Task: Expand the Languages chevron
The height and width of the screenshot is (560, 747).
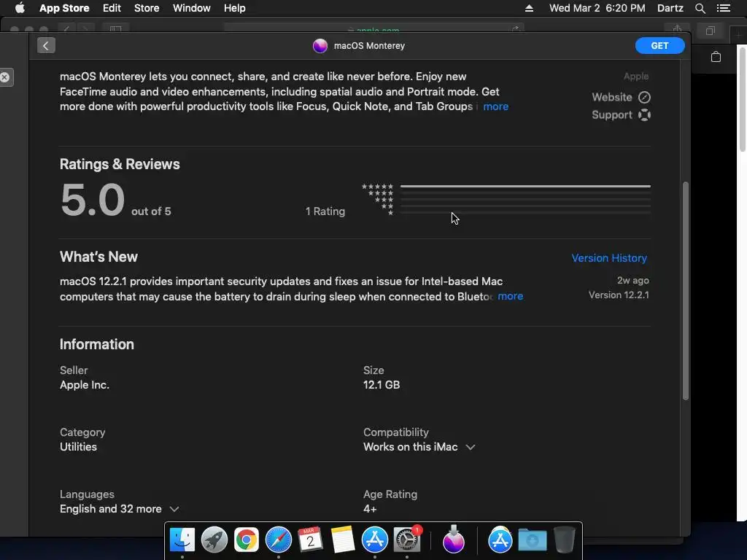Action: tap(174, 509)
